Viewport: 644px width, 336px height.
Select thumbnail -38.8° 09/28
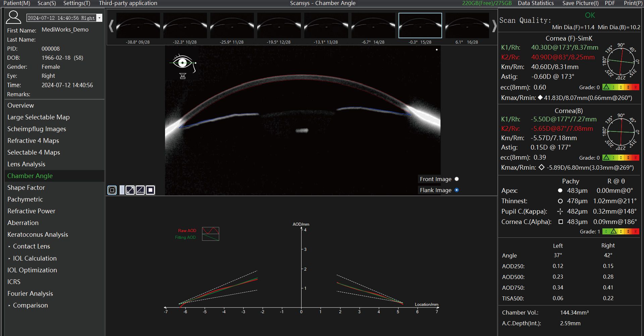tap(138, 26)
